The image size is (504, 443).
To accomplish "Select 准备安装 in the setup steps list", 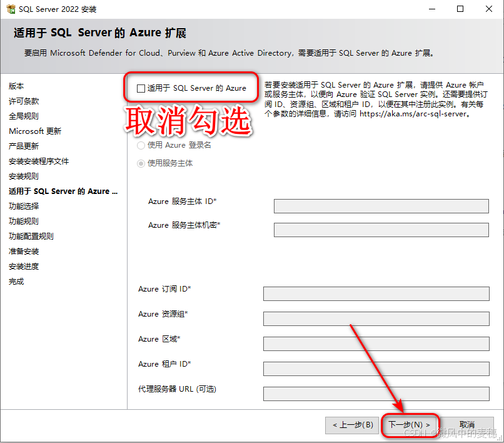I will (x=24, y=252).
